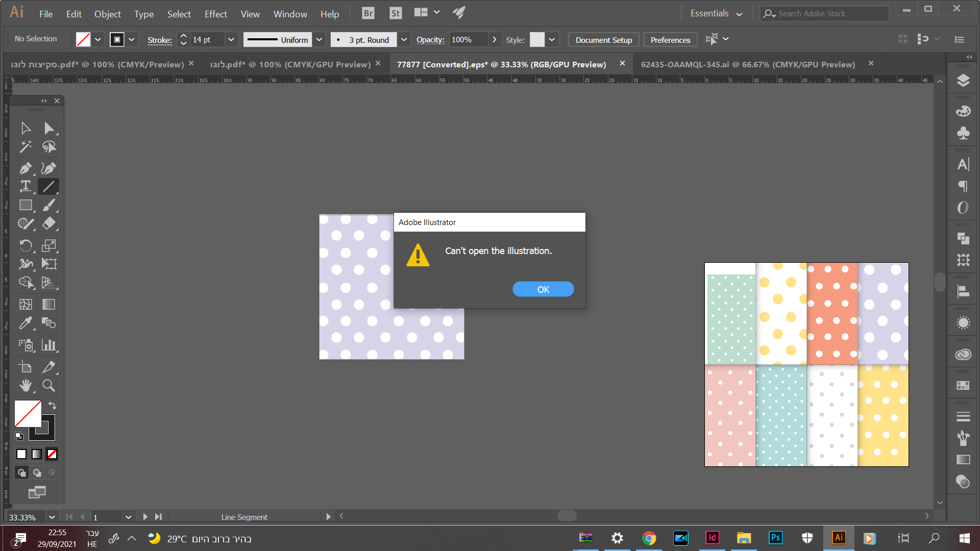Click the Fill color swatch in toolbox
This screenshot has width=980, height=551.
coord(28,413)
